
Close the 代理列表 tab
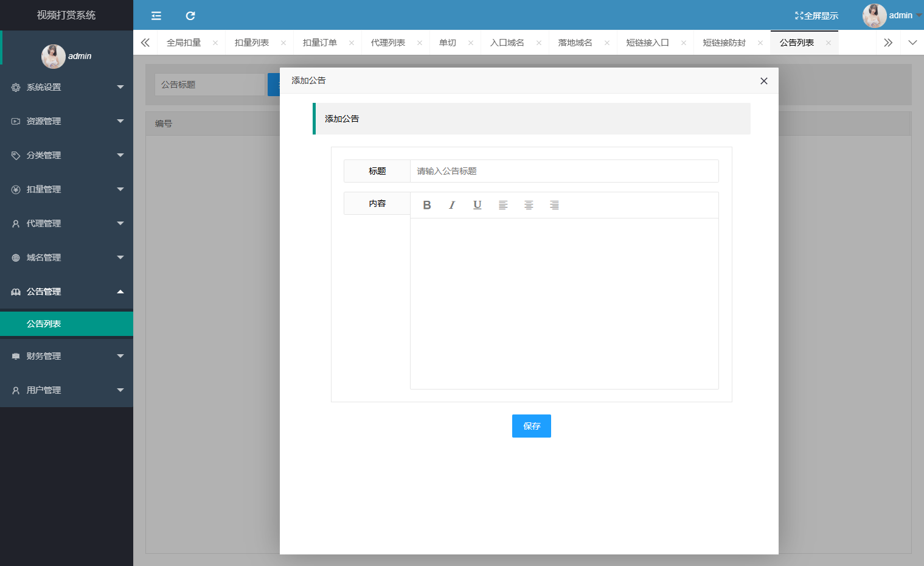point(420,43)
